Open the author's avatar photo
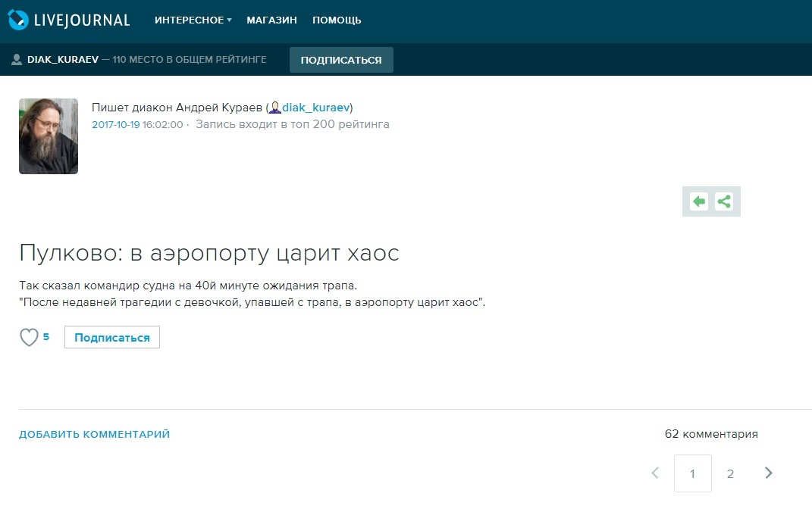 tap(49, 136)
